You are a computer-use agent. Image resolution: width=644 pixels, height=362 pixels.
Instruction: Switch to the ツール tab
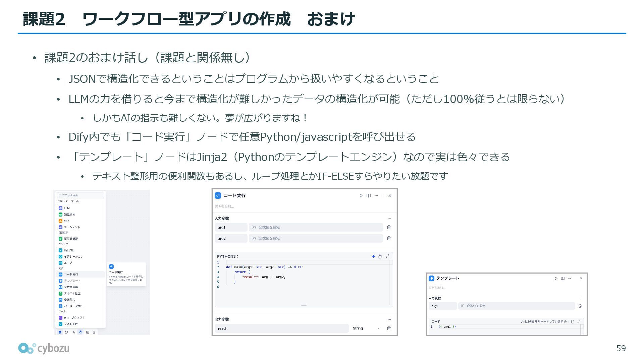[x=75, y=201]
